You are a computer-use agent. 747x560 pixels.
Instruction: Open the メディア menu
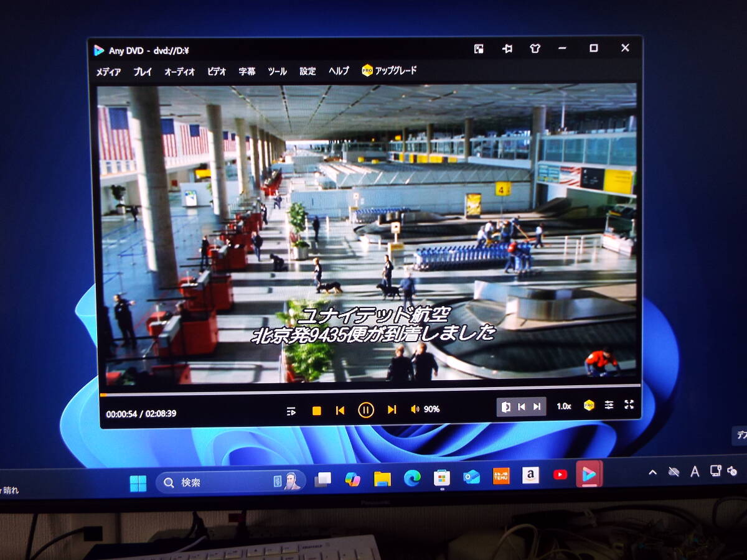[x=108, y=72]
